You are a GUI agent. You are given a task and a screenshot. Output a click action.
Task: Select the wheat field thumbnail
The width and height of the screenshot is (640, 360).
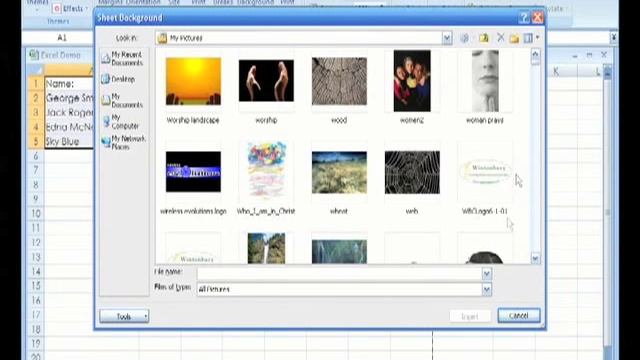(x=339, y=172)
